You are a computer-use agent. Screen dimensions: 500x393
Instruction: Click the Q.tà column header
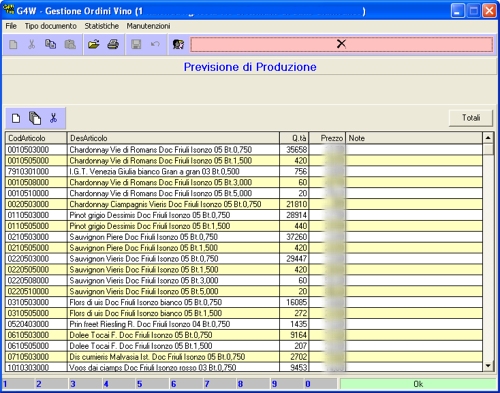pyautogui.click(x=294, y=138)
